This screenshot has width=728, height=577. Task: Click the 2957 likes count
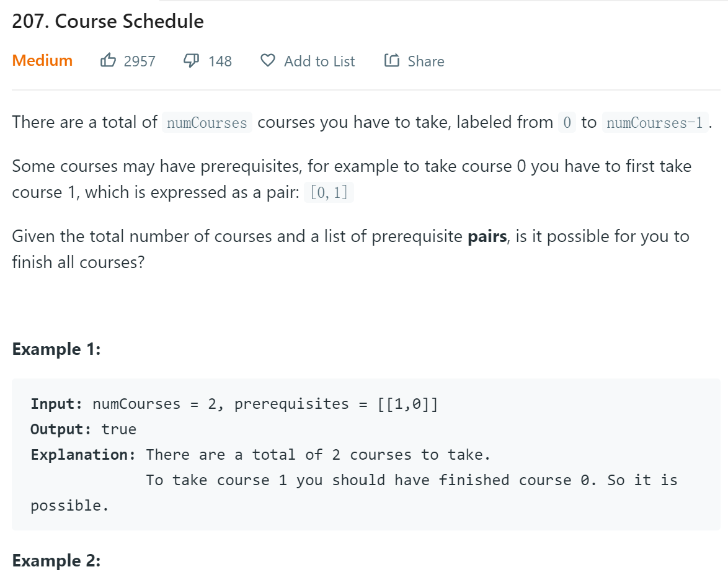(140, 61)
